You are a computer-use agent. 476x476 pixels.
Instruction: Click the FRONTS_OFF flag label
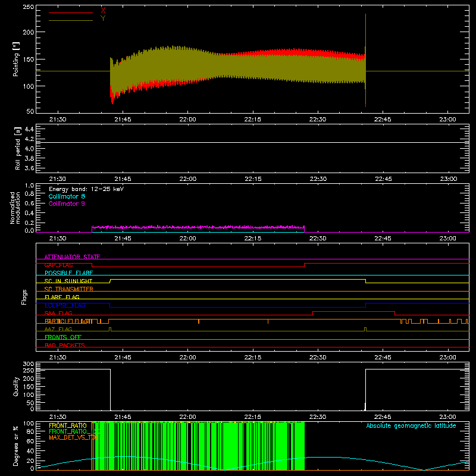coord(63,337)
